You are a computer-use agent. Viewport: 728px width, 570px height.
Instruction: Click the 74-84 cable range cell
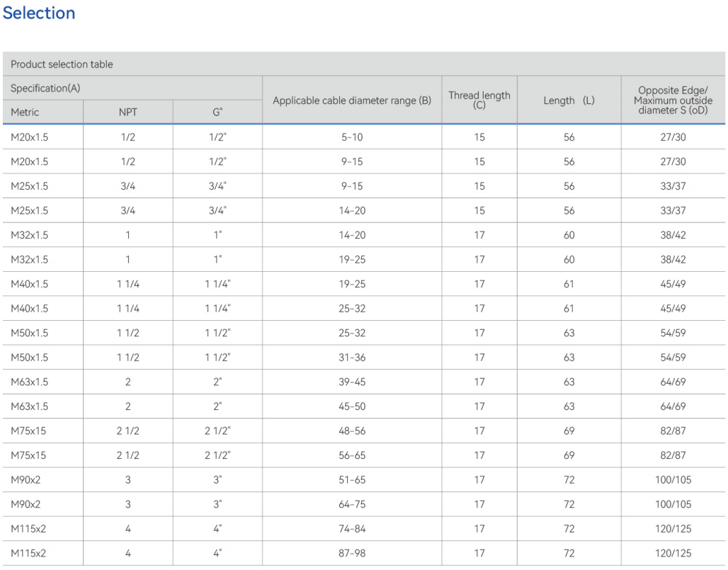point(352,529)
